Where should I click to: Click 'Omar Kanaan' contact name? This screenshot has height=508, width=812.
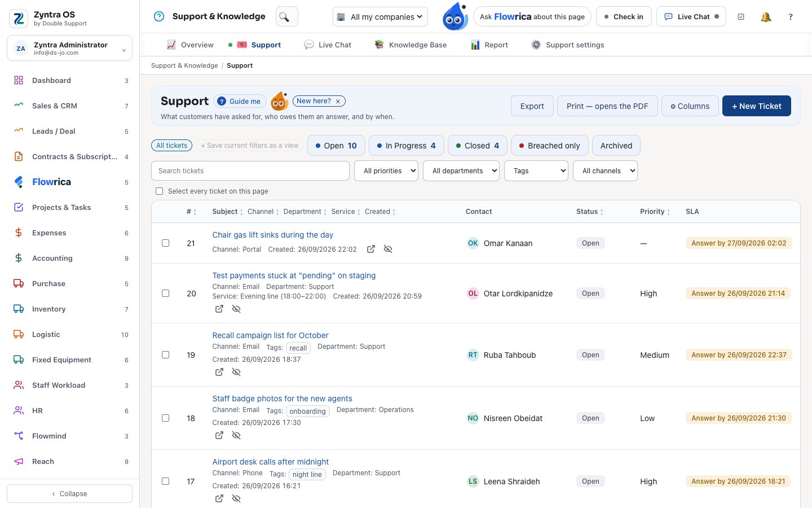click(508, 243)
